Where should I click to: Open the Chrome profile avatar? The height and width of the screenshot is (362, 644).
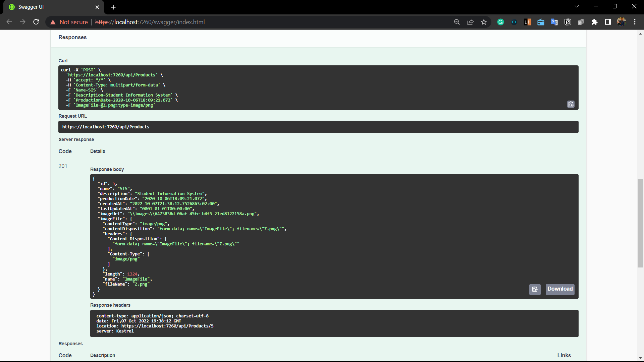coord(622,22)
